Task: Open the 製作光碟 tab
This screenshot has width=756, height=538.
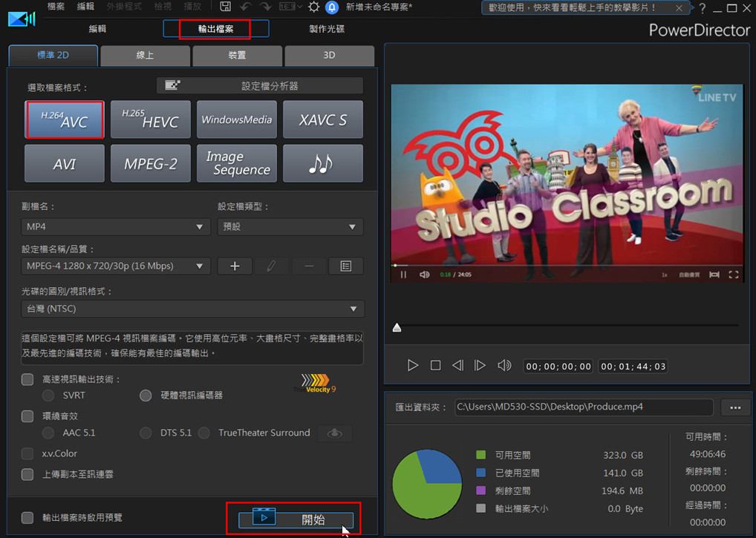Action: point(327,29)
